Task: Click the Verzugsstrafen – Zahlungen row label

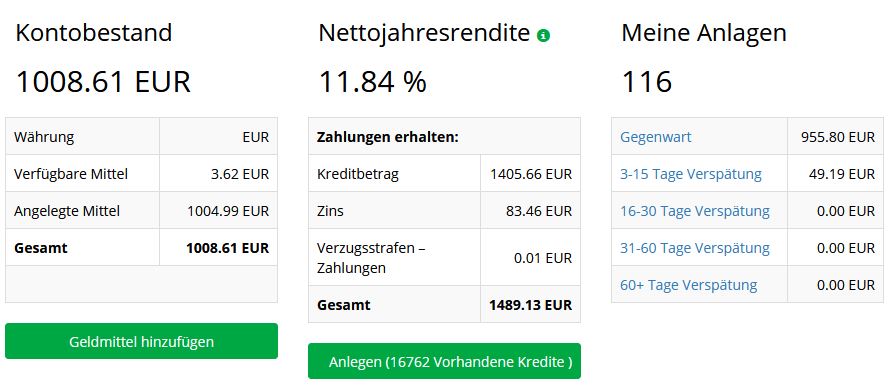Action: (x=371, y=258)
